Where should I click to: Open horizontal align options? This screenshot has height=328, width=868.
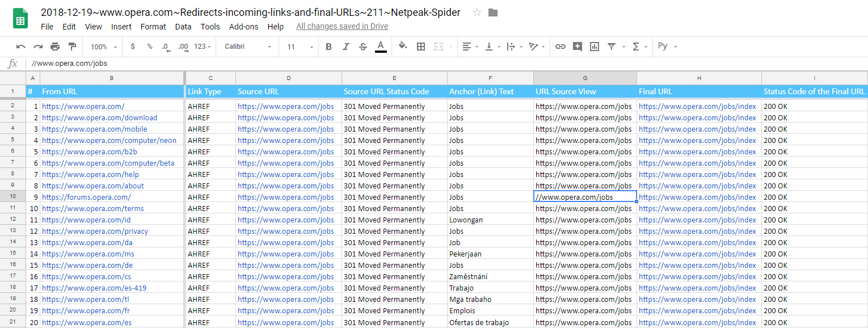(x=470, y=47)
